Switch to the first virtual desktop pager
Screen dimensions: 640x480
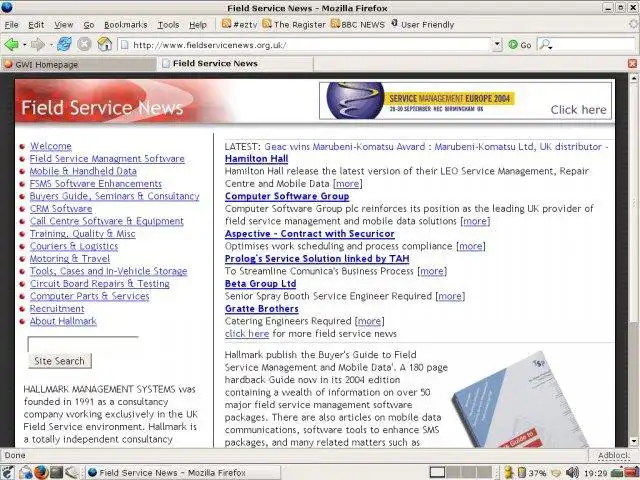click(x=437, y=473)
